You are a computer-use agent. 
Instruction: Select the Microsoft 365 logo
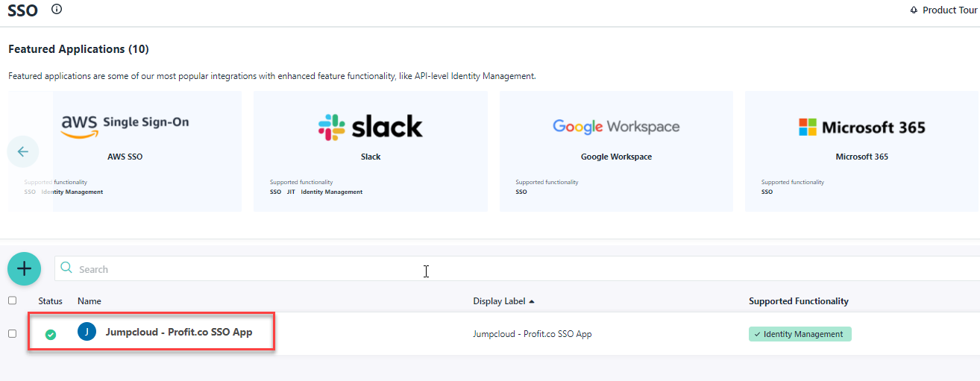coord(861,127)
